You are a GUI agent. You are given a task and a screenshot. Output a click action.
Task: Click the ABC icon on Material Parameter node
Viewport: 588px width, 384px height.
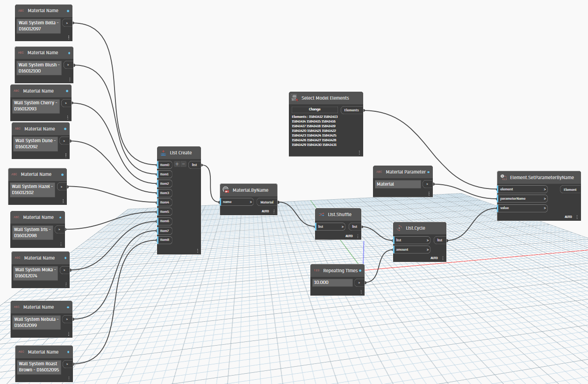pos(379,172)
